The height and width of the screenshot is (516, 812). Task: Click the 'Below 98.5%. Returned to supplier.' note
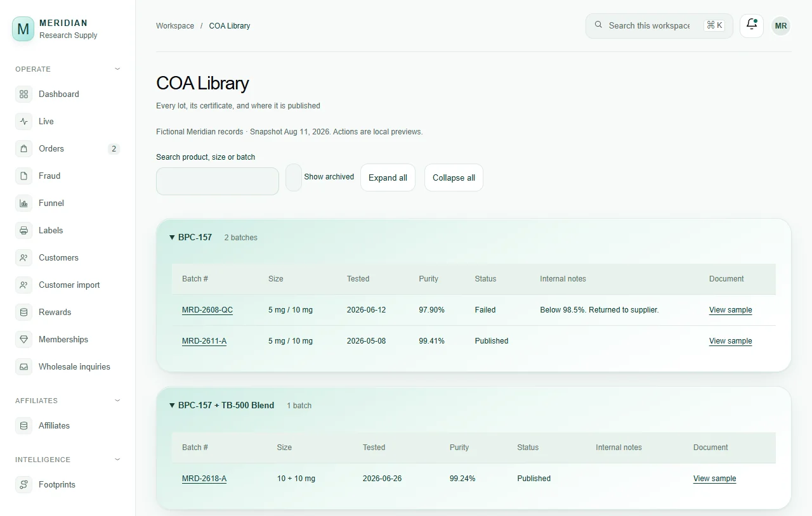click(599, 310)
